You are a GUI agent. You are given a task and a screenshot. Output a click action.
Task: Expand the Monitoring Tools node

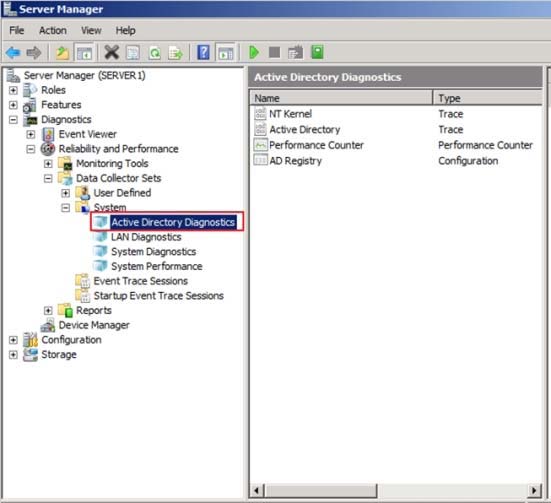tap(48, 164)
